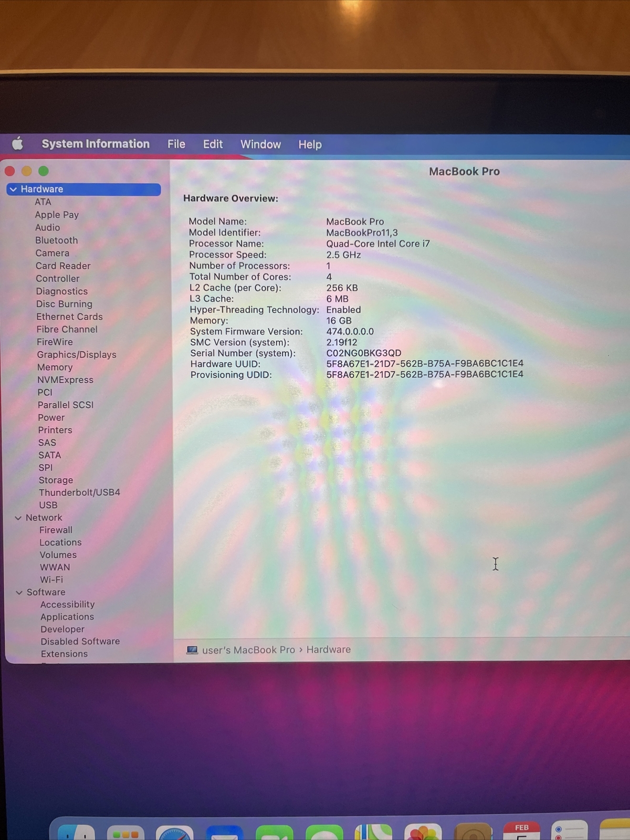Select Accessibility in the sidebar
Screen dimensions: 630x840
click(68, 604)
